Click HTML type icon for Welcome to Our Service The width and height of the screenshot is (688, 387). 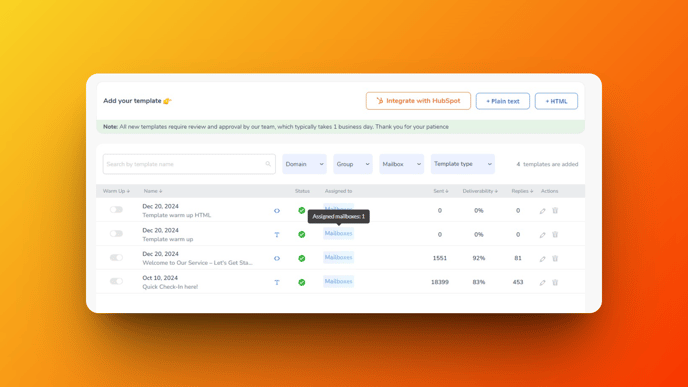(x=277, y=258)
